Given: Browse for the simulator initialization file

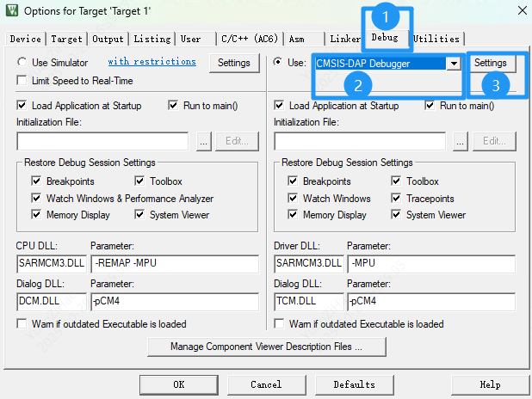Looking at the screenshot, I should (x=203, y=141).
